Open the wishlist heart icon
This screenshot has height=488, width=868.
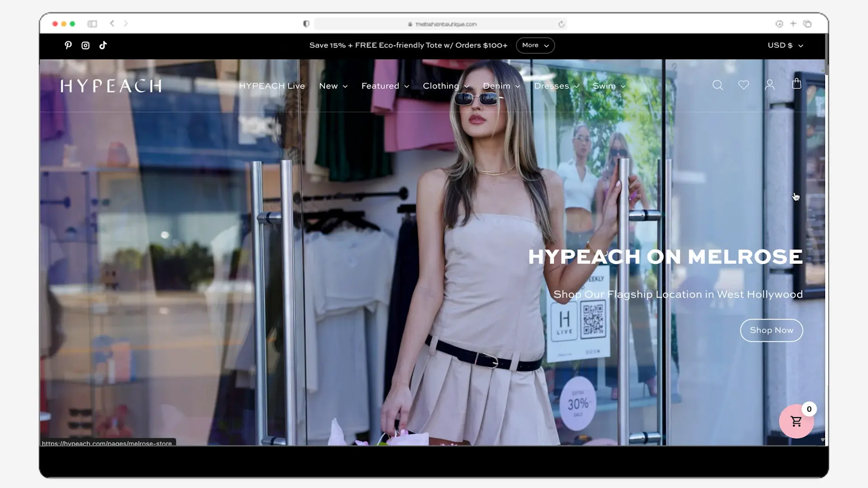coord(744,85)
